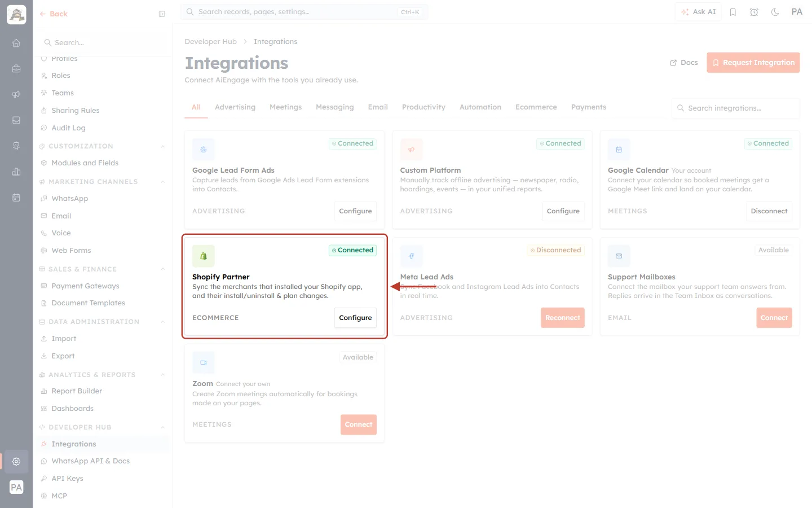Click the Support Mailboxes envelope icon
This screenshot has height=508, width=812.
(x=619, y=256)
